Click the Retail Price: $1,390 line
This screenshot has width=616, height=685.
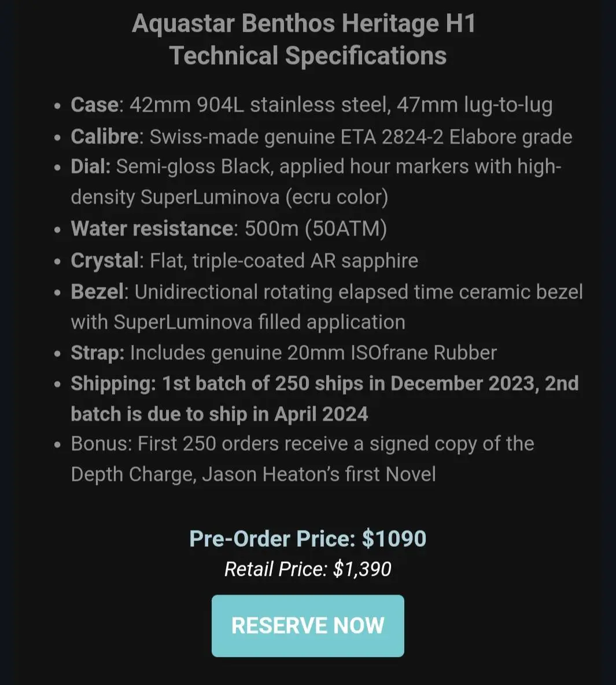tap(308, 569)
